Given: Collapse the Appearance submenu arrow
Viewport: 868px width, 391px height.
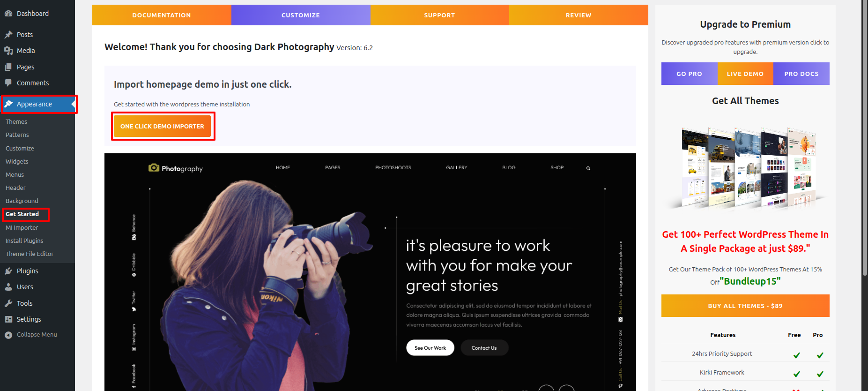Looking at the screenshot, I should tap(73, 104).
